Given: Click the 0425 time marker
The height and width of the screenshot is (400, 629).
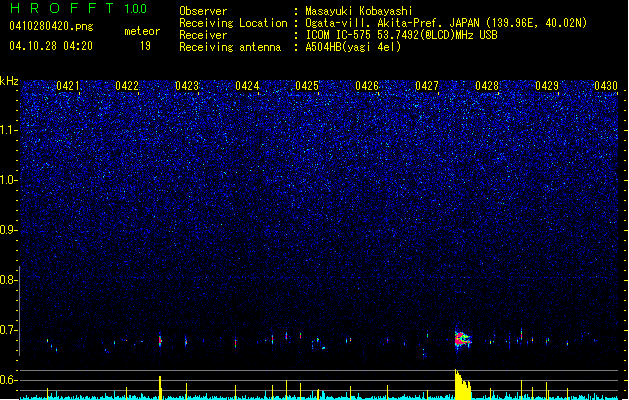Looking at the screenshot, I should (x=307, y=86).
